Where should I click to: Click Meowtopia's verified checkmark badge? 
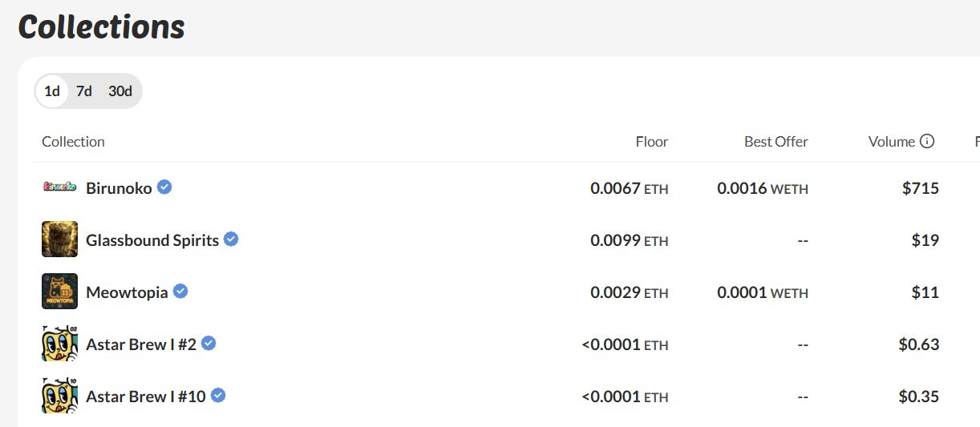[x=180, y=292]
